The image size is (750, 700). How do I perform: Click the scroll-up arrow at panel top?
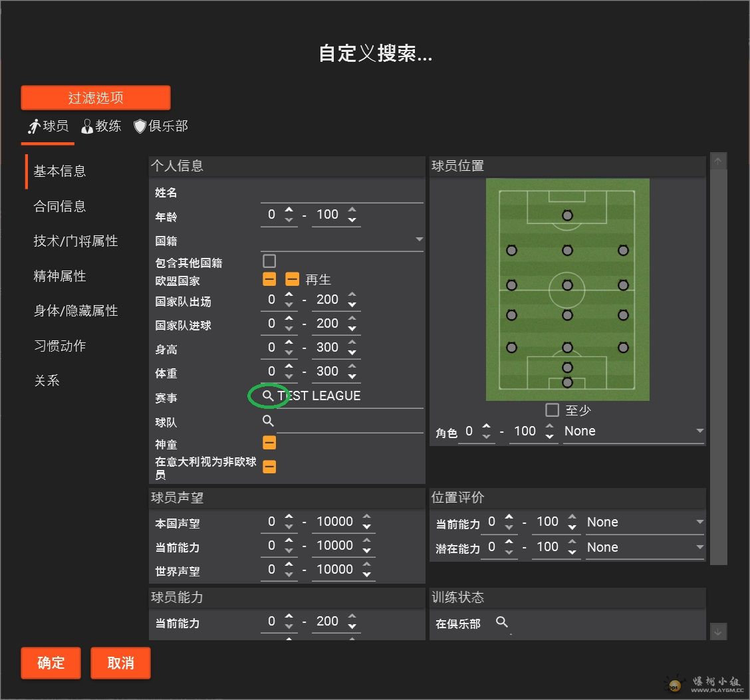click(718, 161)
